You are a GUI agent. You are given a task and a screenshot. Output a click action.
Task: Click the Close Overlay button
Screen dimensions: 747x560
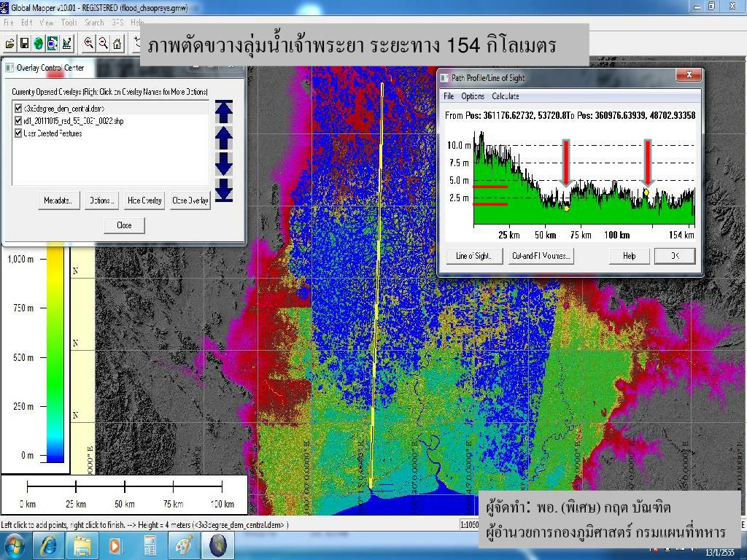tap(190, 201)
